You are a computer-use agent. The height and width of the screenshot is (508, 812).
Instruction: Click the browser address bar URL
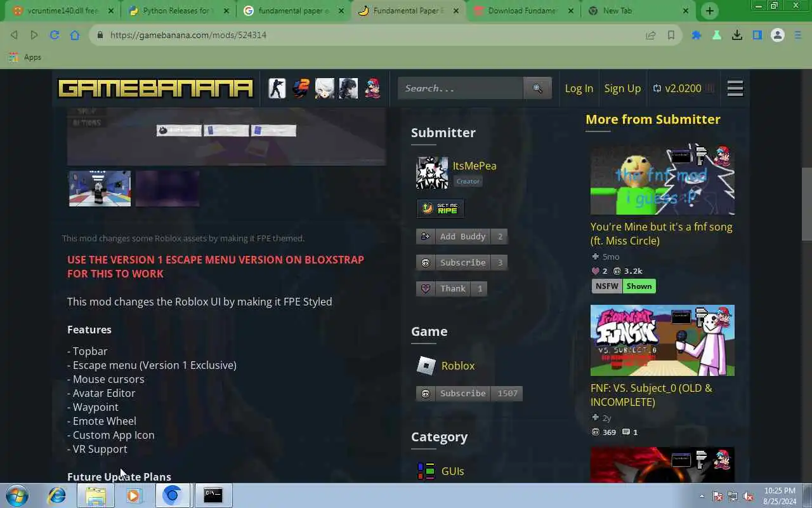(188, 35)
